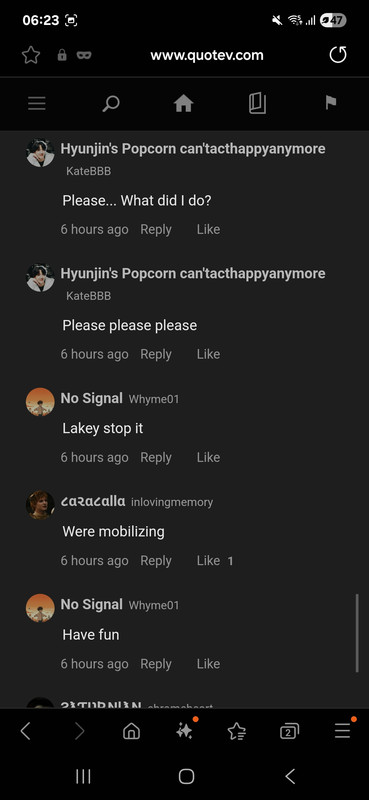
Task: Tap the www.quotev.com address bar
Action: click(207, 55)
